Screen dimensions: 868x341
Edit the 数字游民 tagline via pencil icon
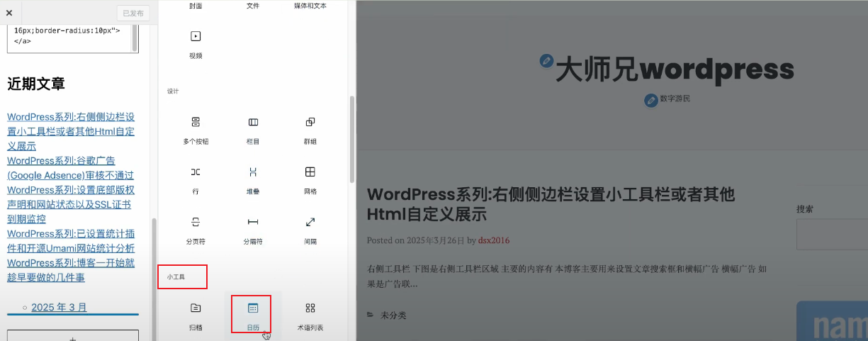tap(651, 101)
